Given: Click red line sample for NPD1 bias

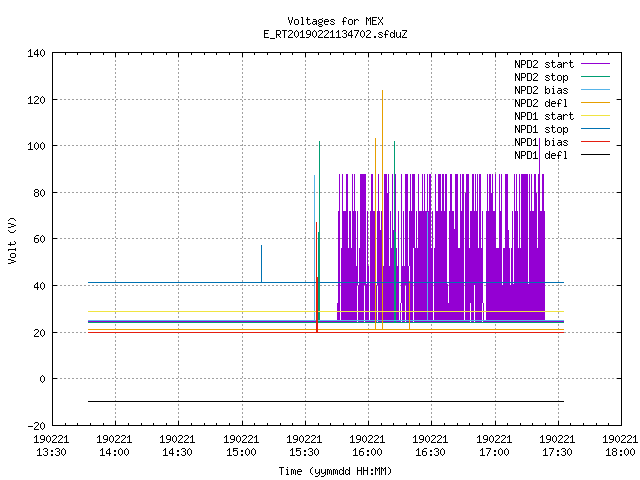Looking at the screenshot, I should coord(595,142).
